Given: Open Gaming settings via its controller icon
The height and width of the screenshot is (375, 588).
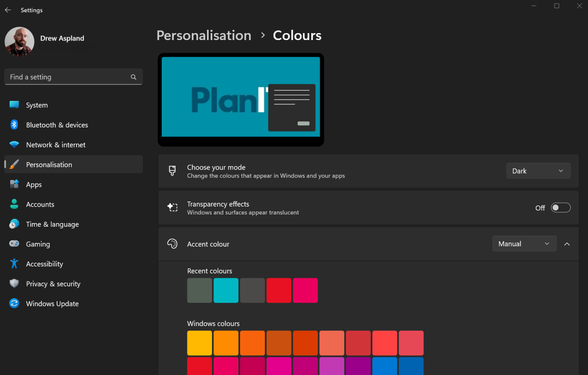Looking at the screenshot, I should pyautogui.click(x=14, y=244).
